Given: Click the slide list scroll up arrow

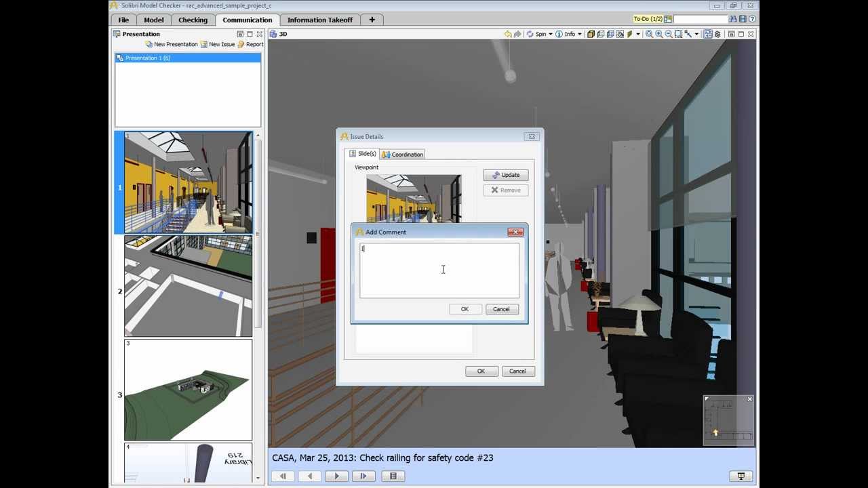Looking at the screenshot, I should (x=258, y=136).
